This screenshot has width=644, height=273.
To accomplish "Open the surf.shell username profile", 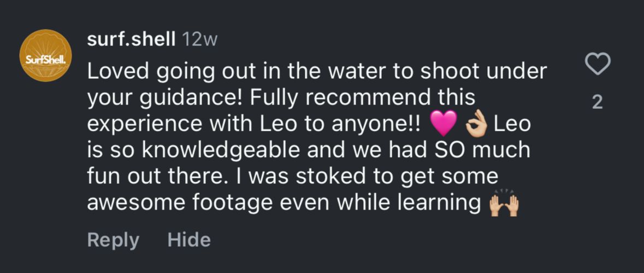I will 131,39.
